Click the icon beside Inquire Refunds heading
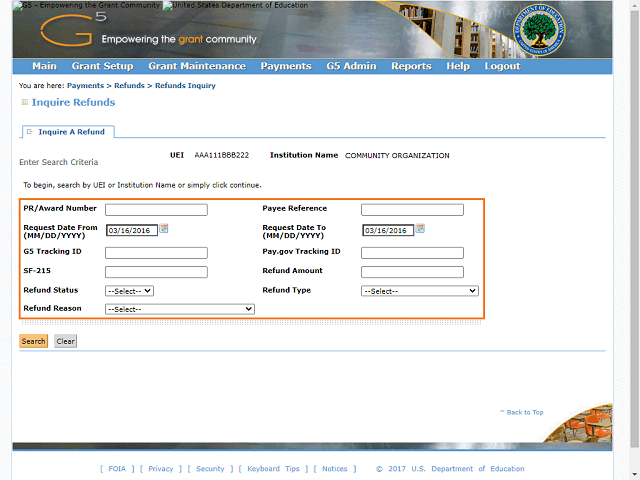 (x=24, y=103)
